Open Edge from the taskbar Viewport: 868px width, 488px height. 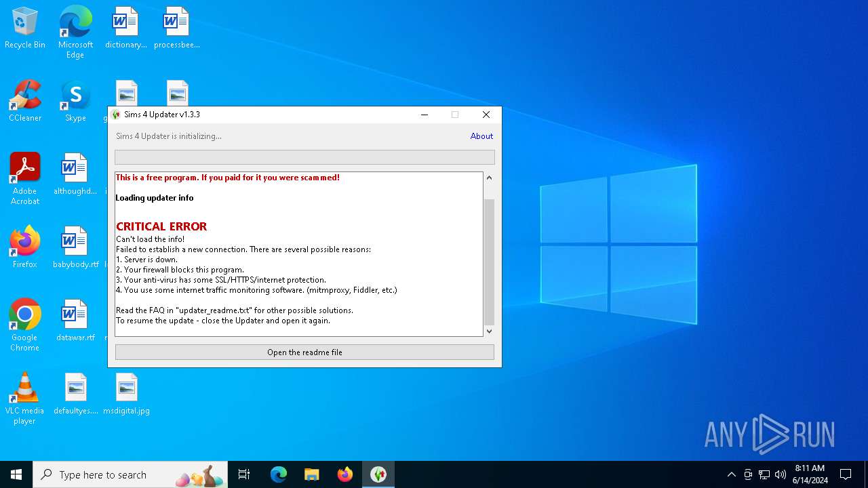(279, 474)
